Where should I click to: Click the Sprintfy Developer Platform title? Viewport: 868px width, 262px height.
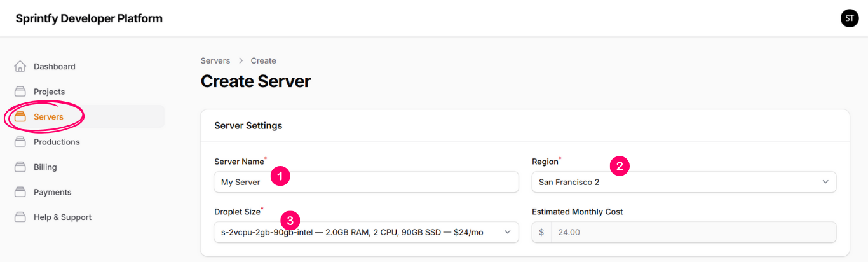(89, 18)
